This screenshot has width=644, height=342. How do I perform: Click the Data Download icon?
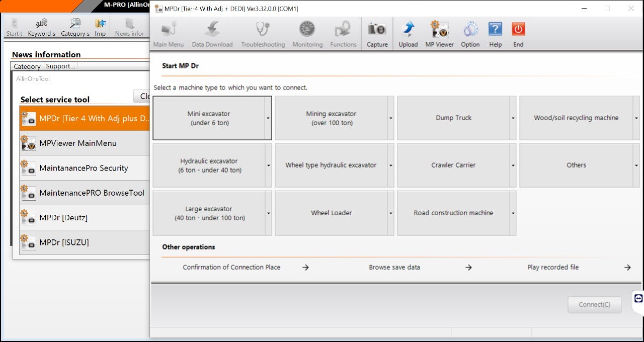coord(212,33)
